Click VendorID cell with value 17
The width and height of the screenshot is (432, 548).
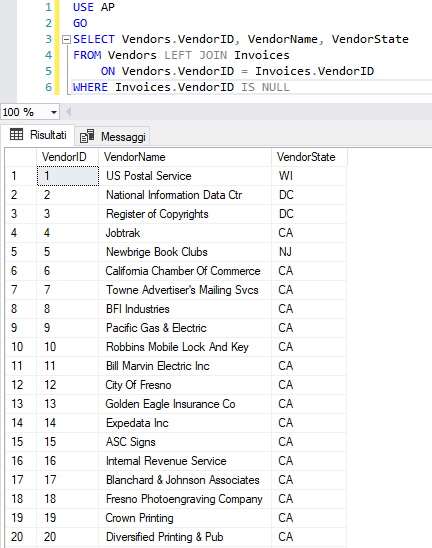pyautogui.click(x=68, y=480)
